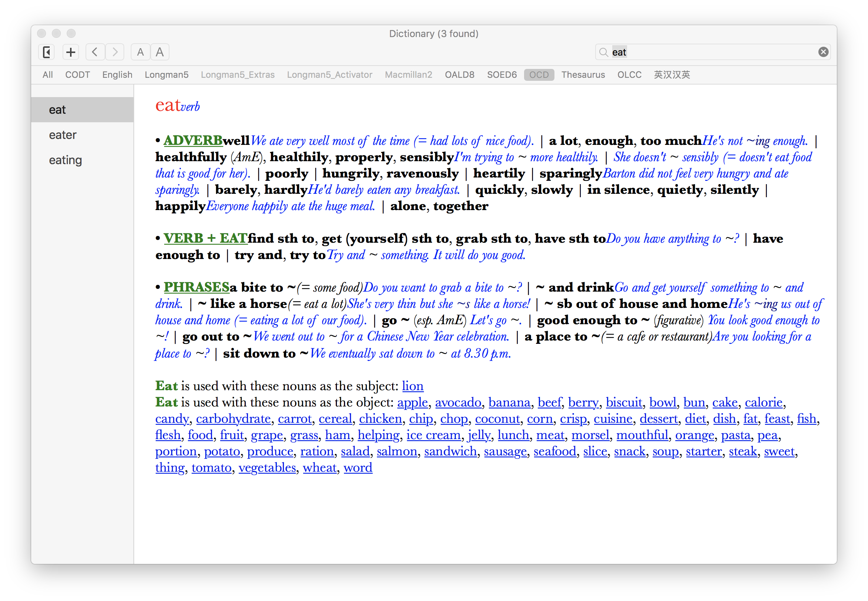Image resolution: width=868 pixels, height=601 pixels.
Task: Follow the apple noun link
Action: 413,402
